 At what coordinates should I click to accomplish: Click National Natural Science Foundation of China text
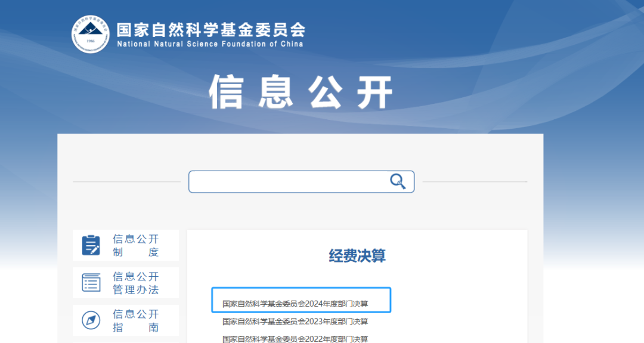pos(210,44)
